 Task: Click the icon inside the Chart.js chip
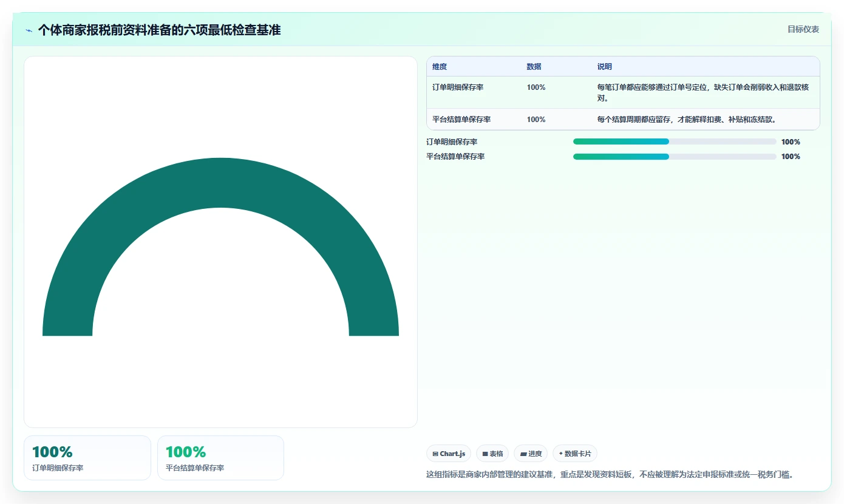tap(435, 454)
